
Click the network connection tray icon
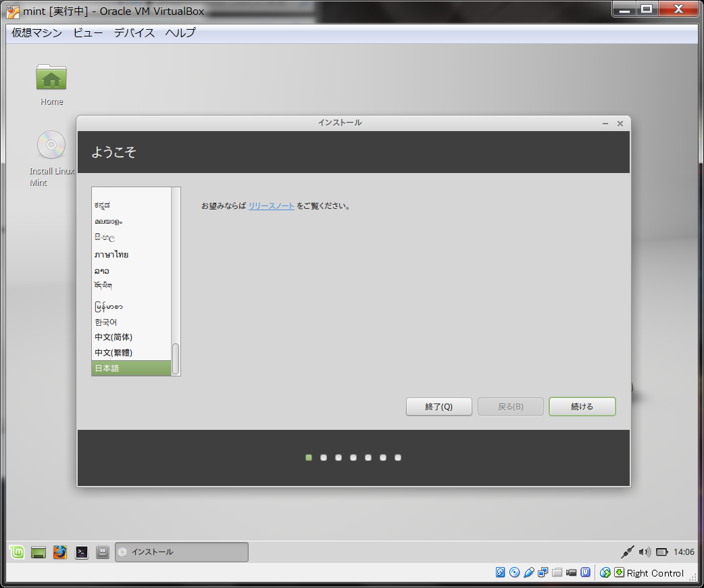(628, 552)
